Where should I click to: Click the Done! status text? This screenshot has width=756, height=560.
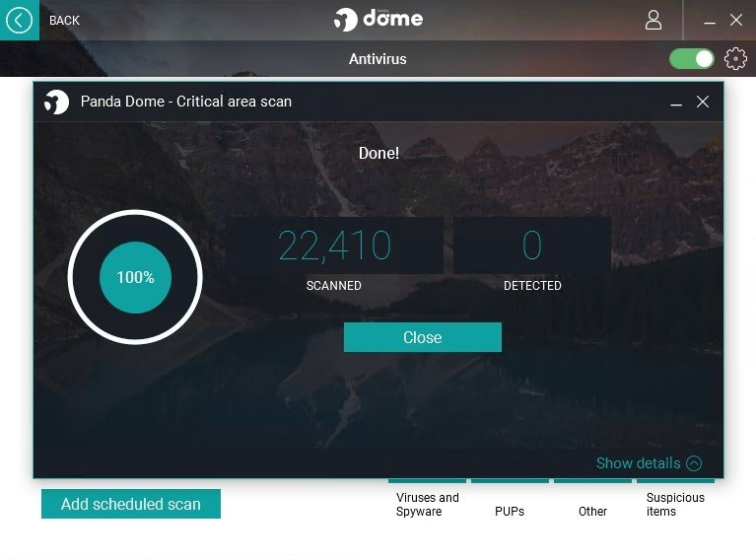point(378,154)
